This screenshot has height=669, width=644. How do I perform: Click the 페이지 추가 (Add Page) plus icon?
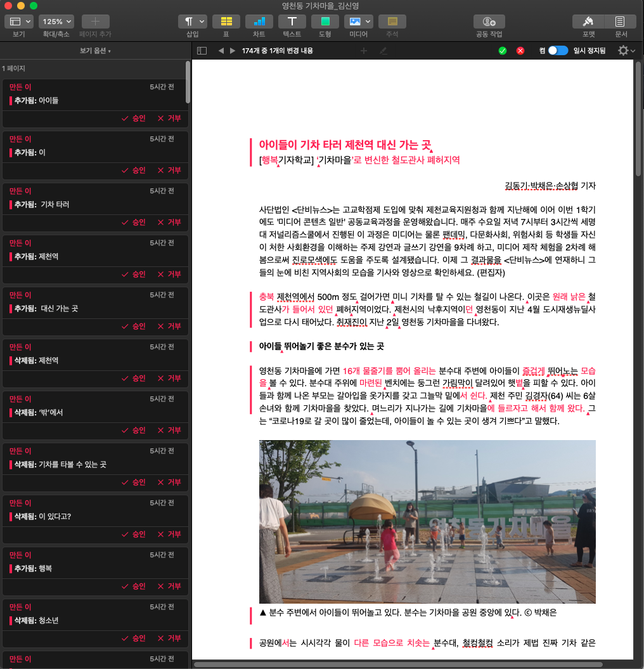(95, 22)
